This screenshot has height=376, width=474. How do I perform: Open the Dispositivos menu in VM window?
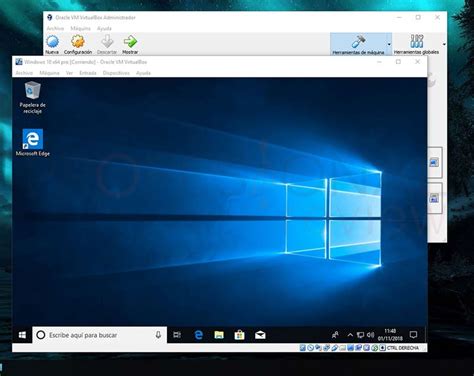[x=116, y=73]
